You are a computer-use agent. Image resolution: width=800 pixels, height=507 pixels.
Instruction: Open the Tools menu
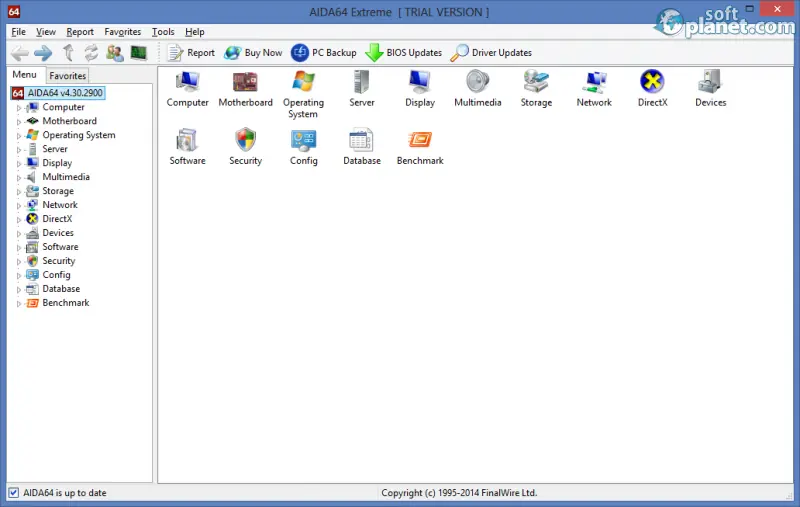coord(163,32)
